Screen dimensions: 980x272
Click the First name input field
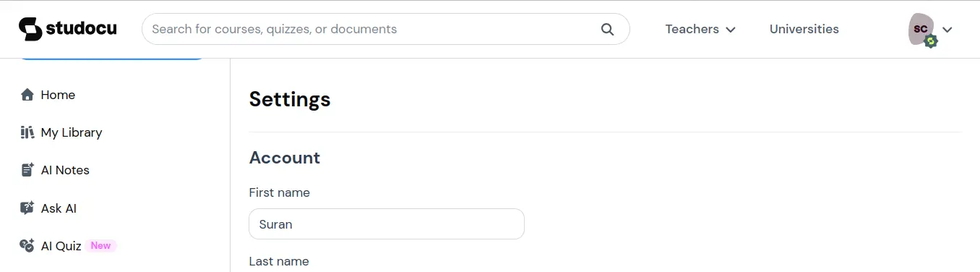pyautogui.click(x=387, y=224)
